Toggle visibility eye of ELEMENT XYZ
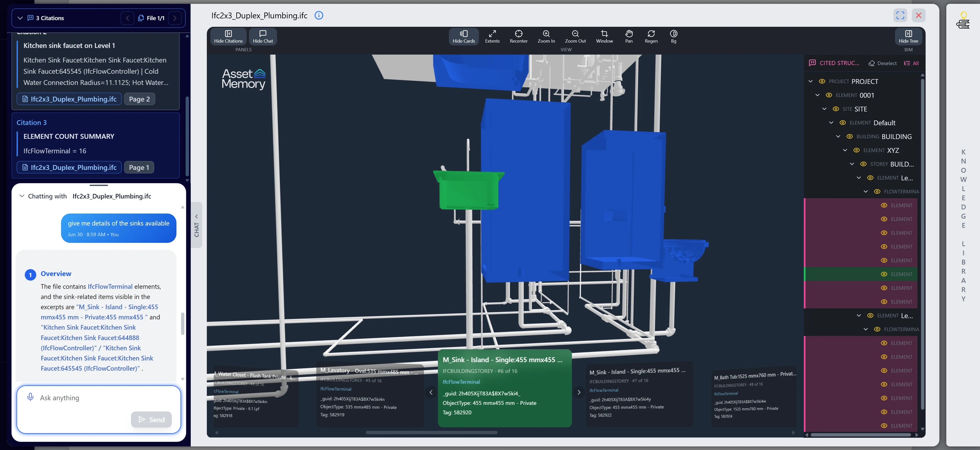Image resolution: width=980 pixels, height=450 pixels. pos(856,150)
